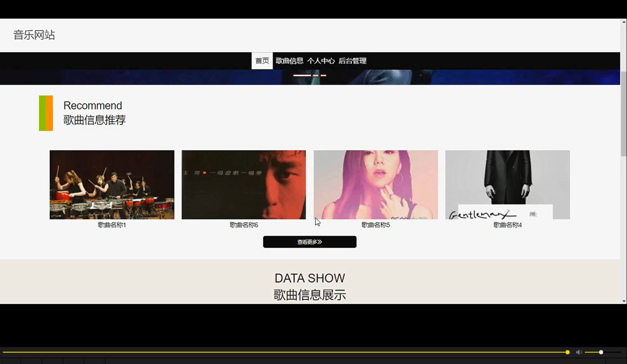Adjust the player volume slider

click(x=603, y=352)
